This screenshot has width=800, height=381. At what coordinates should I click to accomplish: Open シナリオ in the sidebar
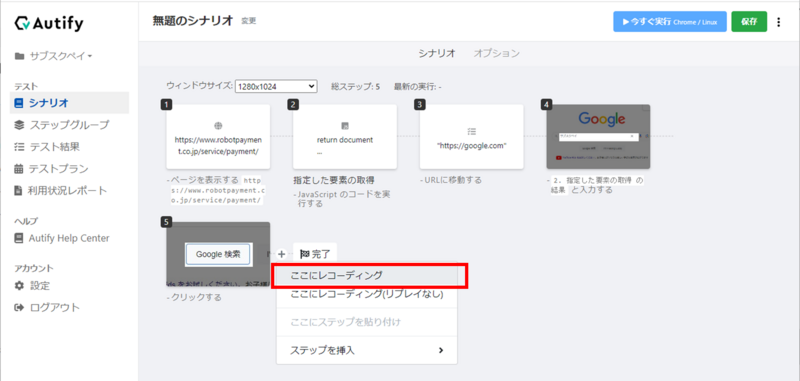(69, 103)
